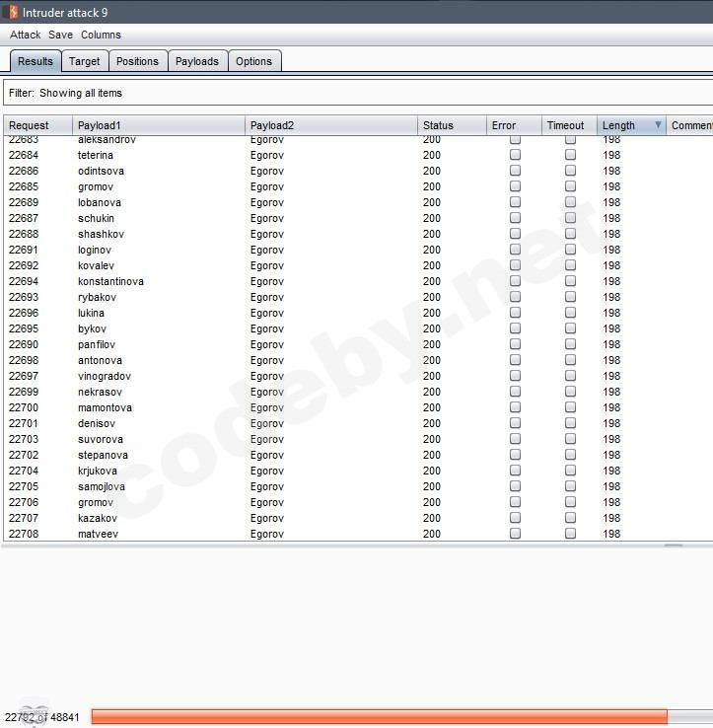
Task: Sort by the Payload1 column header
Action: [159, 125]
